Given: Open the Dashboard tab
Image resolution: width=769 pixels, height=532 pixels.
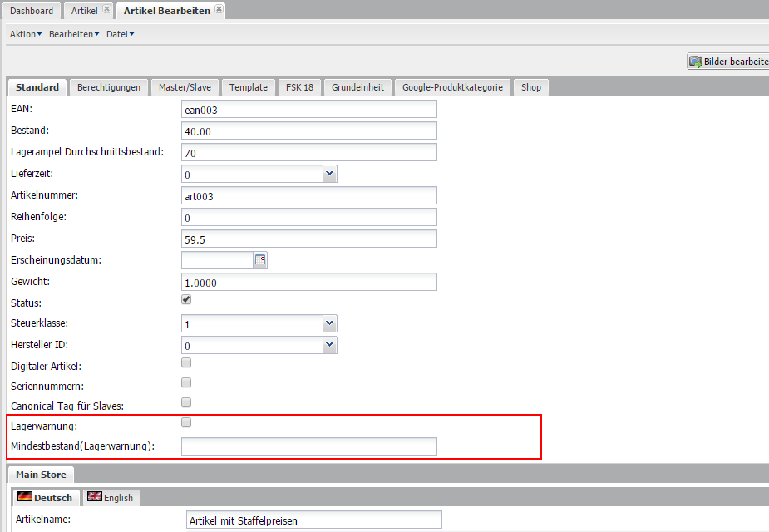Looking at the screenshot, I should 32,11.
